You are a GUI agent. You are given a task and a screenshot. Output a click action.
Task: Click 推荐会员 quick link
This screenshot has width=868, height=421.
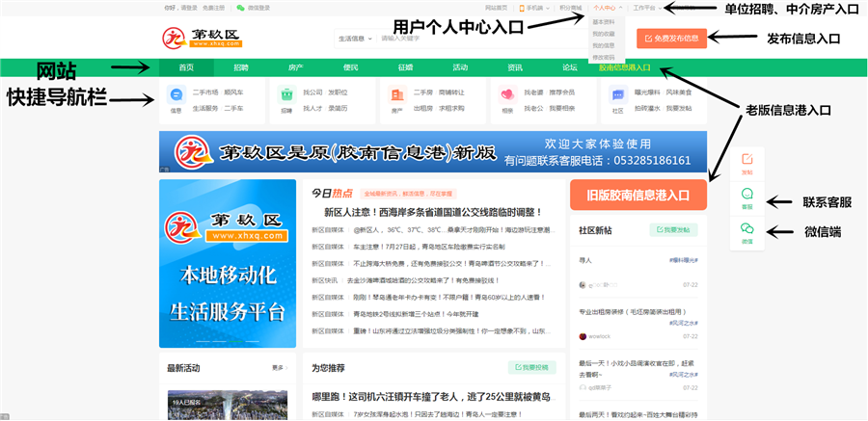pyautogui.click(x=562, y=92)
